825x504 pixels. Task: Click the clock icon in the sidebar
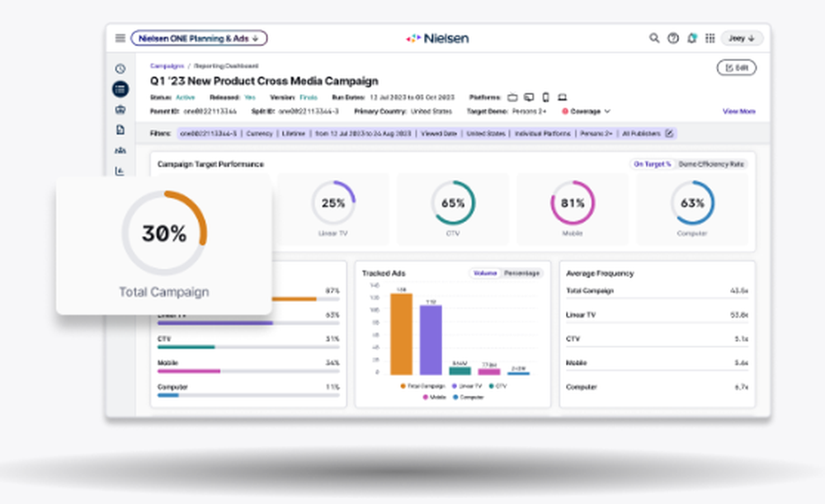pyautogui.click(x=120, y=69)
